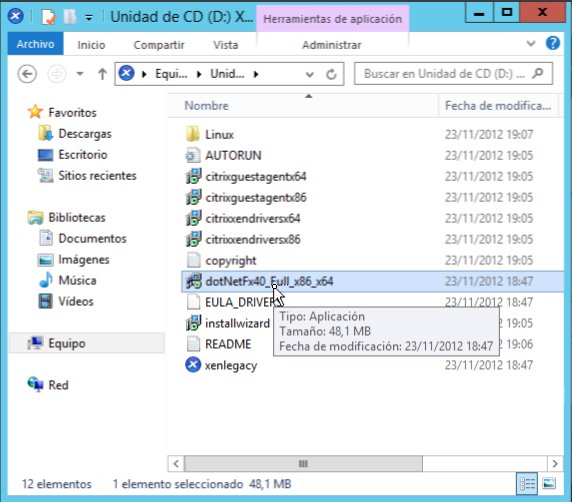Expand the arrow before Unid... breadcrumb
The height and width of the screenshot is (502, 572).
click(199, 74)
